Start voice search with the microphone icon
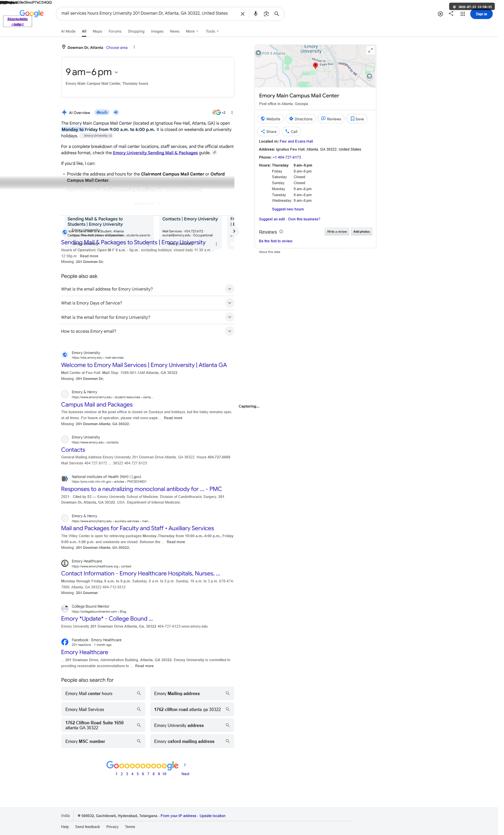Viewport: 504px width, 835px height. (x=256, y=14)
